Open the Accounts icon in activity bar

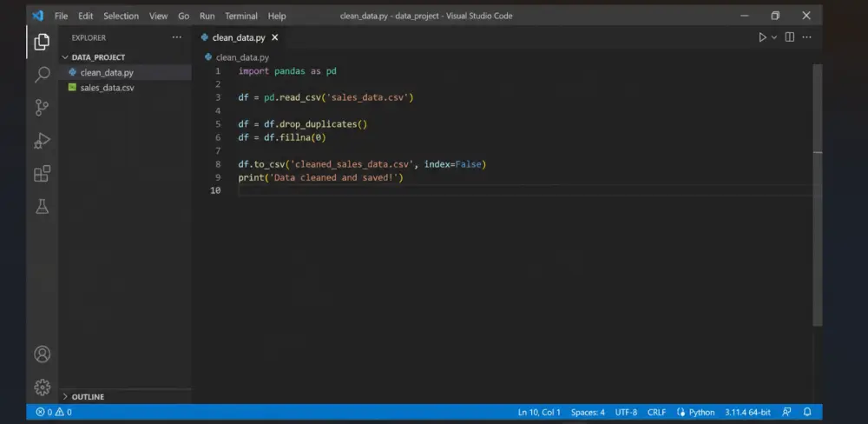pos(42,354)
